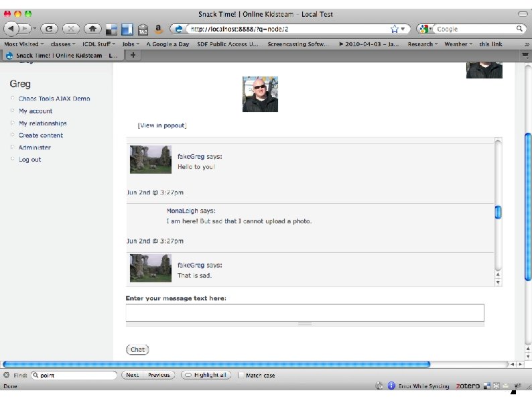Viewport: 532px width, 399px height.
Task: Send message with the Chat button
Action: point(137,349)
